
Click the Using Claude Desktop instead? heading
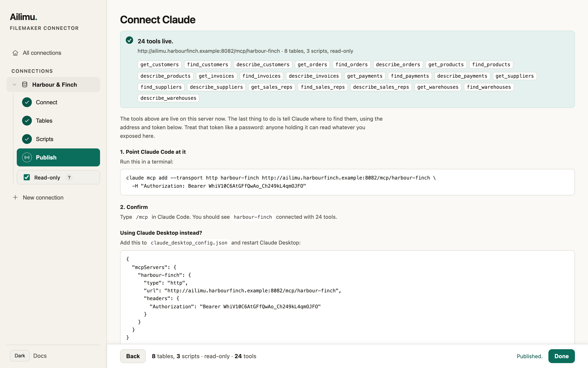(161, 233)
